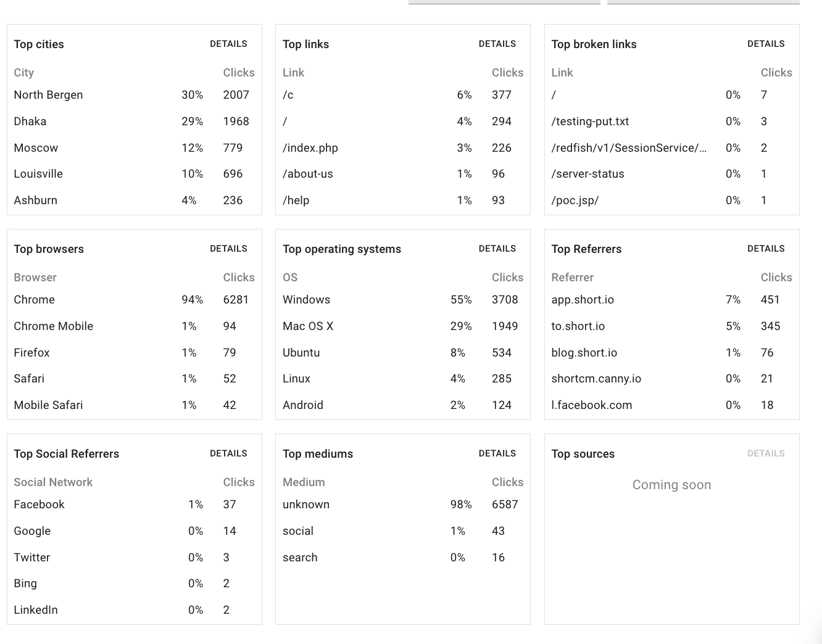Open DETAILS for Top mediums
This screenshot has height=644, width=822.
point(497,453)
